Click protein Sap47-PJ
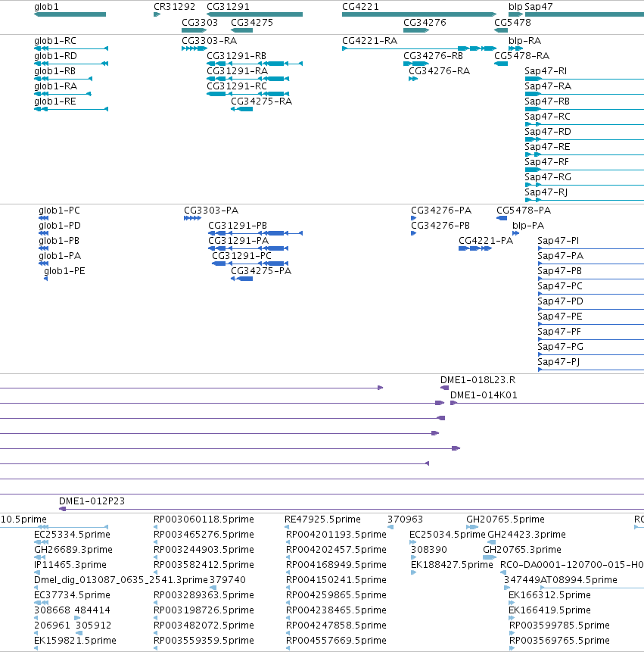The width and height of the screenshot is (644, 652). [x=558, y=362]
